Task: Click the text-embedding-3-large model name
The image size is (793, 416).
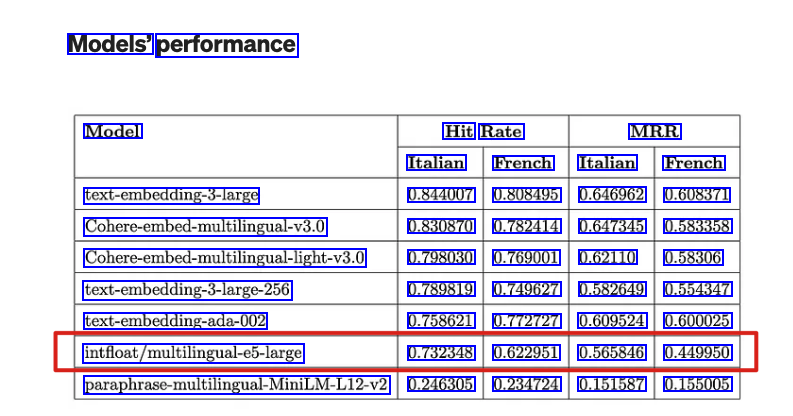Action: click(x=172, y=195)
